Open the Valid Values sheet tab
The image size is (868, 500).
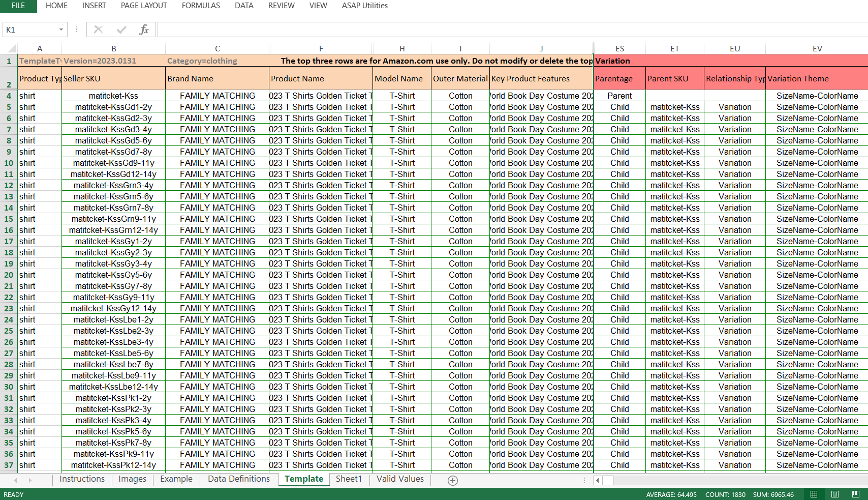(400, 479)
